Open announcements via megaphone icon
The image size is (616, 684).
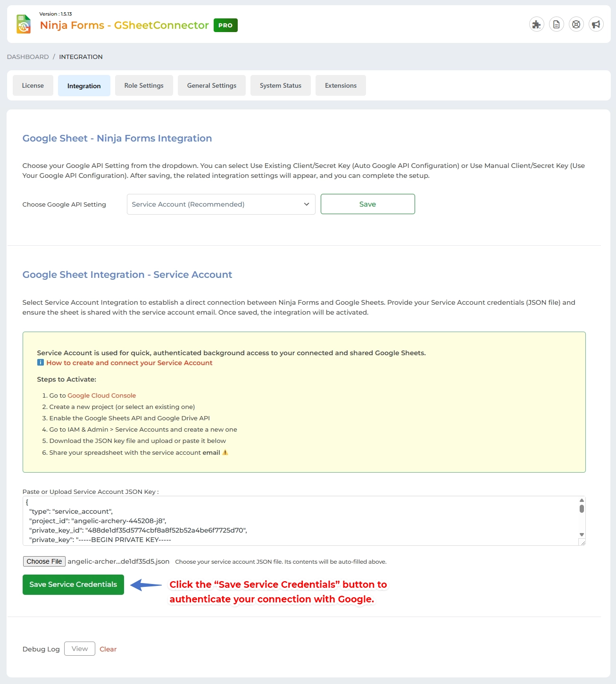coord(596,24)
